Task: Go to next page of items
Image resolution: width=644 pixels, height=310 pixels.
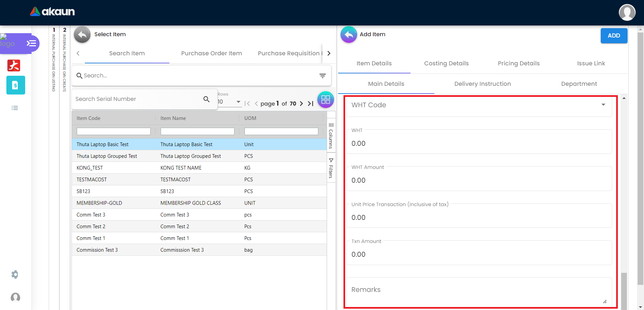Action: pyautogui.click(x=301, y=104)
